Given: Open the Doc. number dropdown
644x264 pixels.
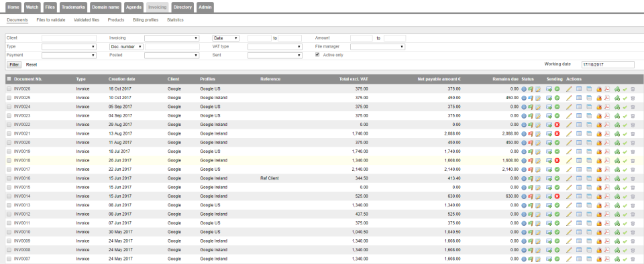Looking at the screenshot, I should [126, 47].
